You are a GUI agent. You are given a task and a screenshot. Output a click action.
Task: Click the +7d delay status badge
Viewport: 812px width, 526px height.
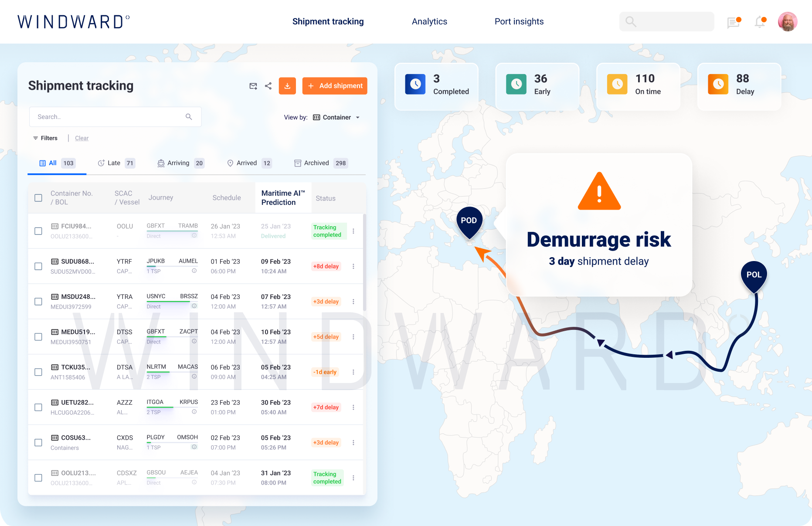coord(326,407)
